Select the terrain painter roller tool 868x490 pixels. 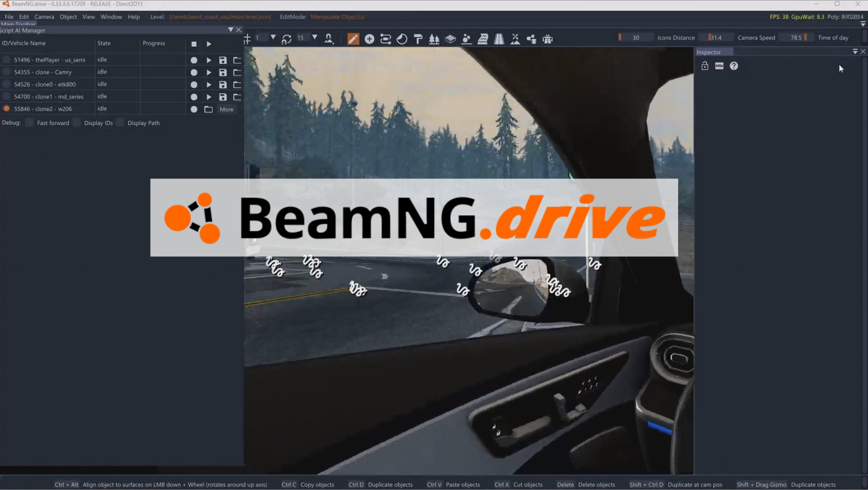pyautogui.click(x=418, y=39)
